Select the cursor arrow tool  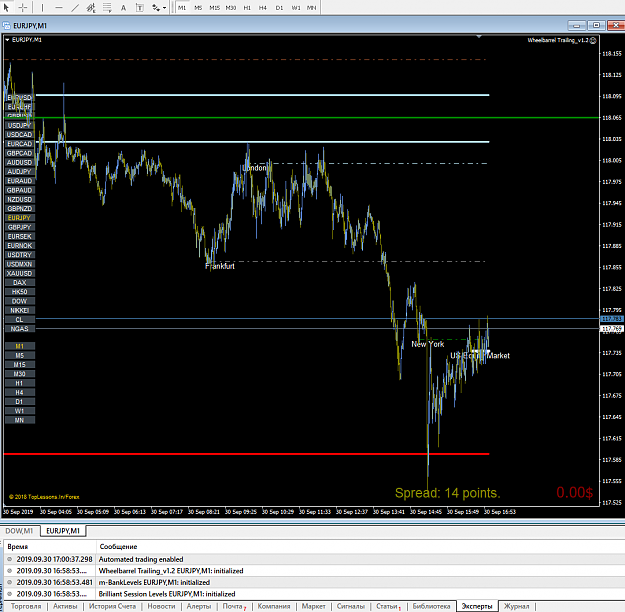point(6,7)
